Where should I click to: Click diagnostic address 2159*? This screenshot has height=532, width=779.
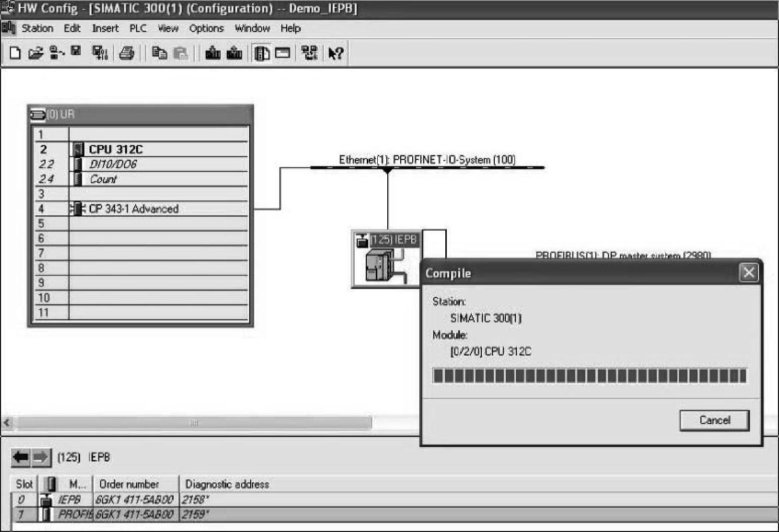(x=195, y=514)
